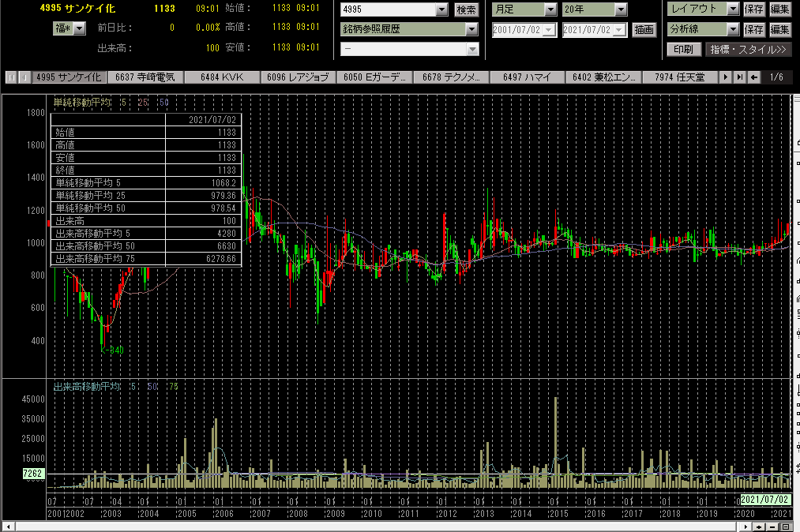The height and width of the screenshot is (532, 800).
Task: Switch to the 6637 寺崎電気 tab
Action: point(145,77)
